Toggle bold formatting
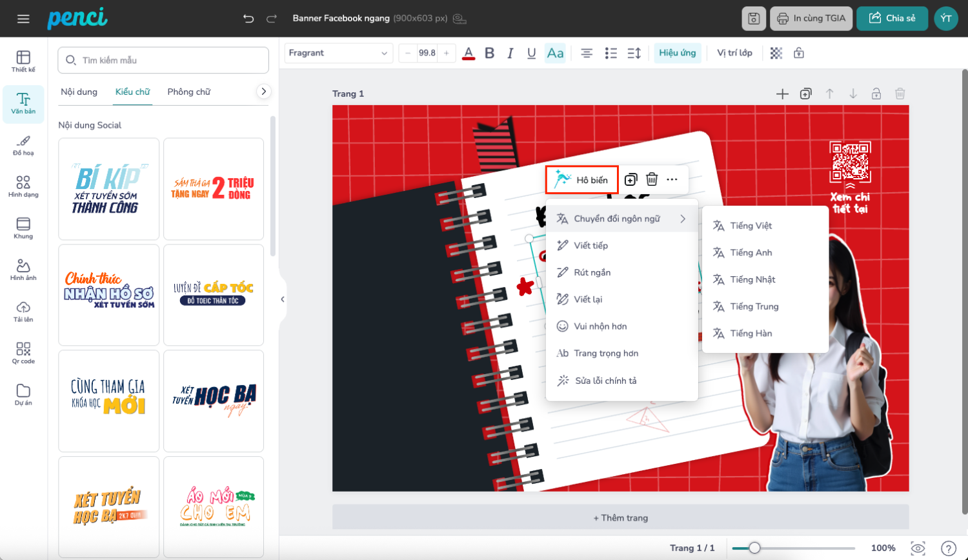The height and width of the screenshot is (560, 968). [489, 54]
